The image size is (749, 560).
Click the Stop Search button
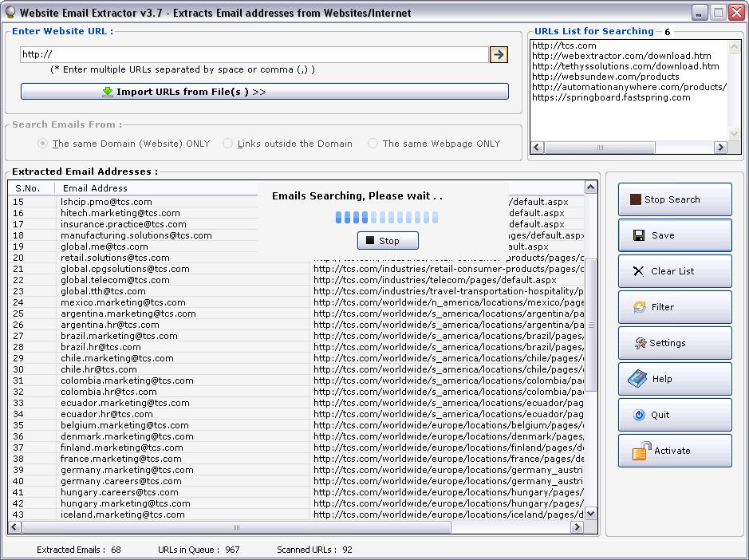[674, 199]
